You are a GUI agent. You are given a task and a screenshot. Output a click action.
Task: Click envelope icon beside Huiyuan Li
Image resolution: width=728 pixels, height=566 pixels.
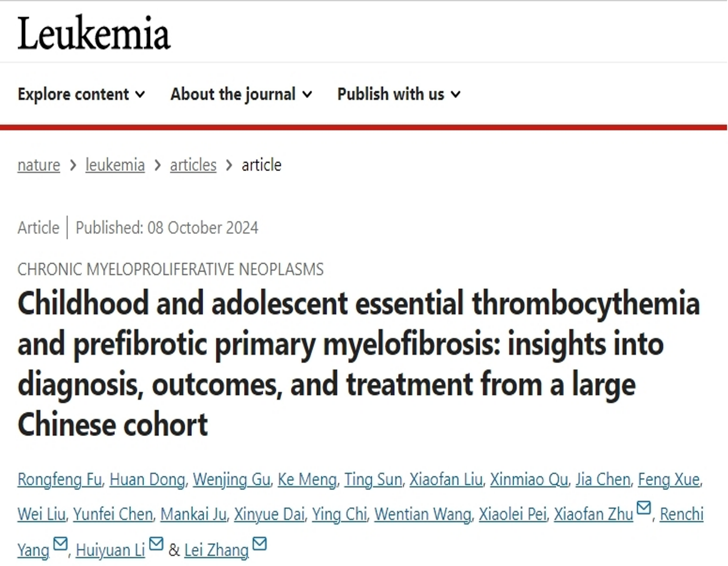tap(156, 543)
